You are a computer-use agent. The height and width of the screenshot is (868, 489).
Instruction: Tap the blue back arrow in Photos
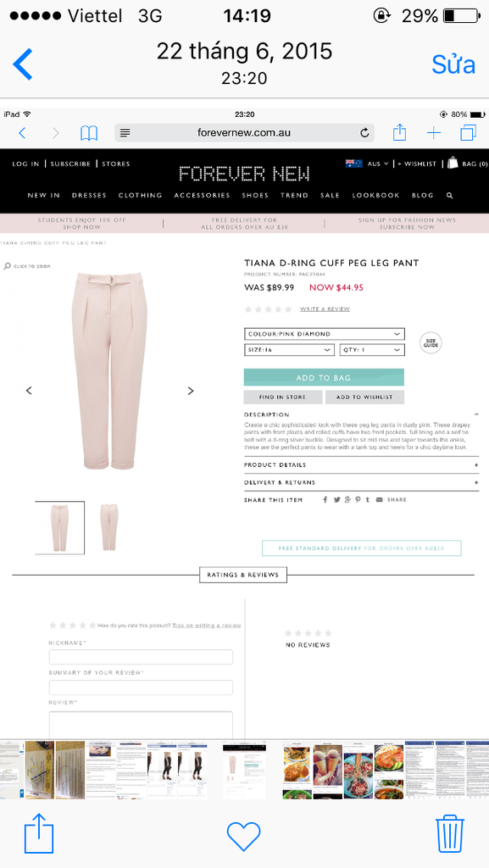tap(23, 64)
